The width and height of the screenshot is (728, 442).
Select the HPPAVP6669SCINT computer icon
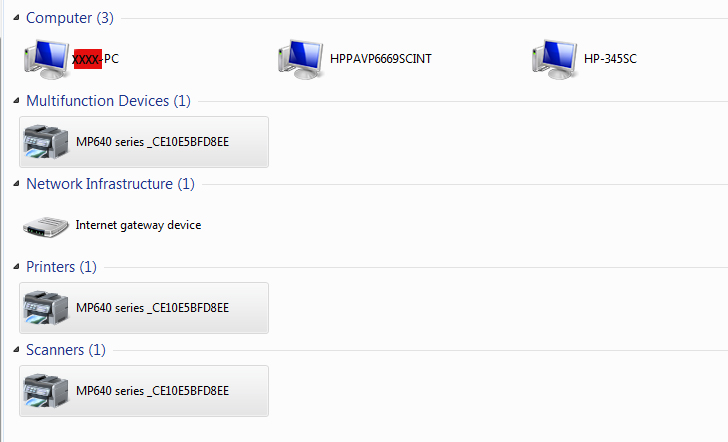pyautogui.click(x=301, y=59)
